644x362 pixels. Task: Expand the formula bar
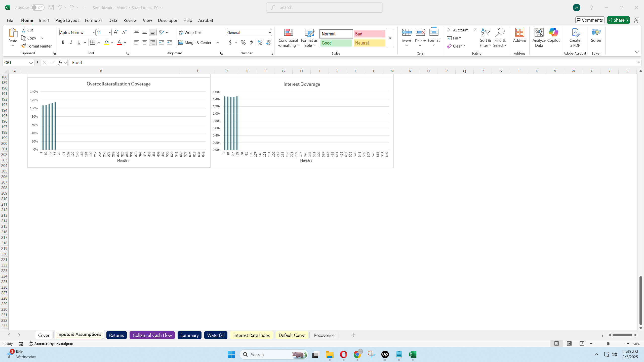coord(638,62)
